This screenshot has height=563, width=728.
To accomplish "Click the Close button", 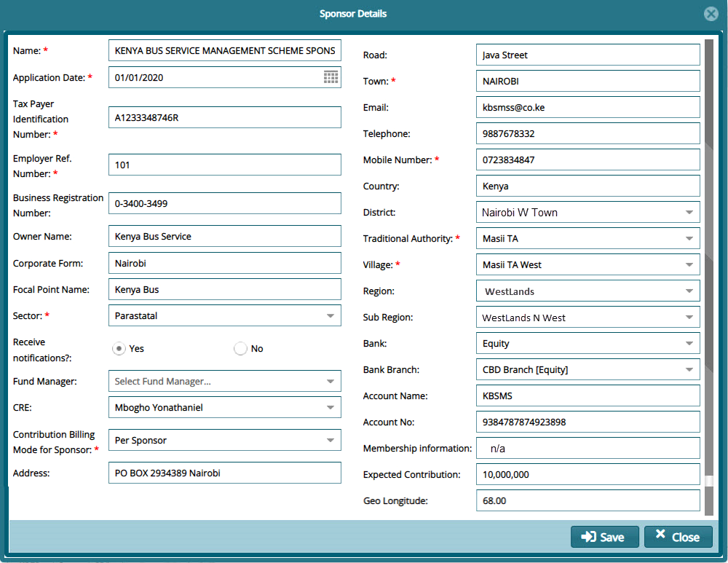I will pyautogui.click(x=678, y=537).
